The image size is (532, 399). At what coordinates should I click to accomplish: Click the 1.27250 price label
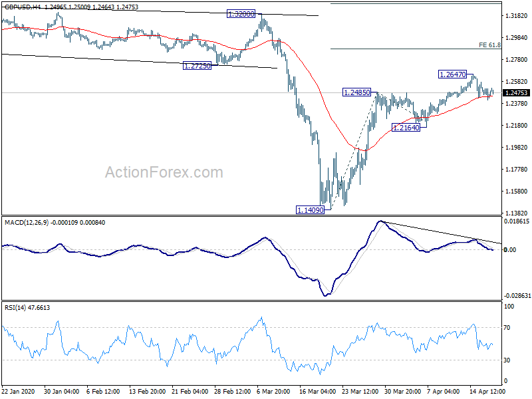tap(197, 66)
